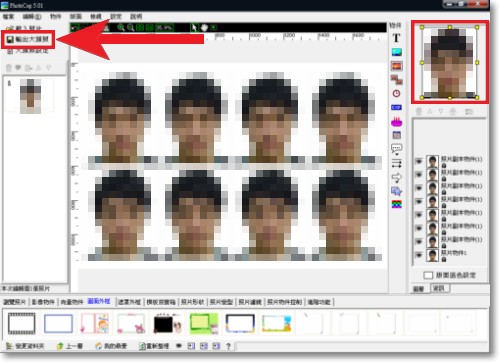Toggle the eye of topmost 照片副本物件(1) layer
This screenshot has height=362, width=499.
tap(419, 161)
